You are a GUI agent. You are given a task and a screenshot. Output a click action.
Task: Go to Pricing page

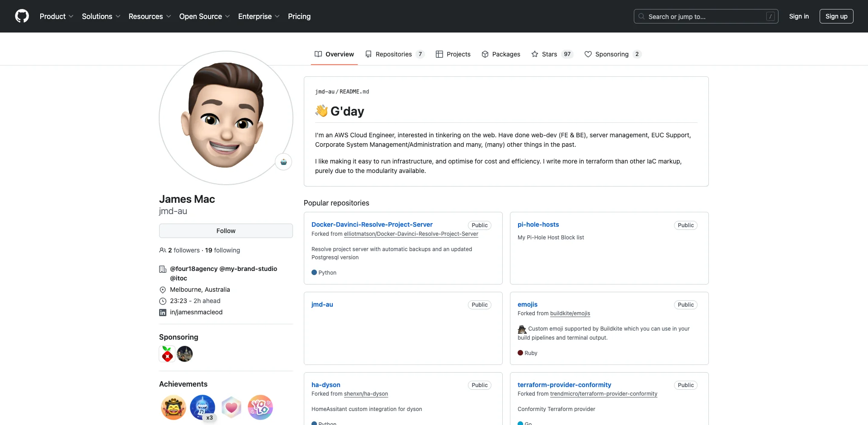[x=299, y=16]
